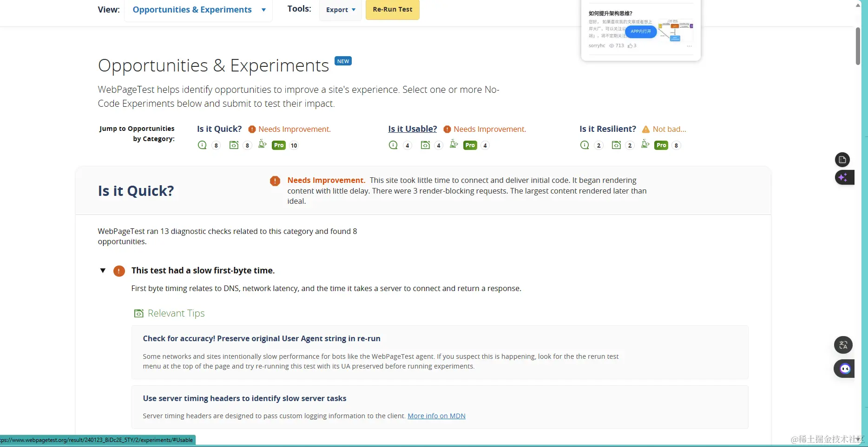Collapse the slow first-byte time opportunity
Screen dimensions: 868x447
tap(103, 271)
